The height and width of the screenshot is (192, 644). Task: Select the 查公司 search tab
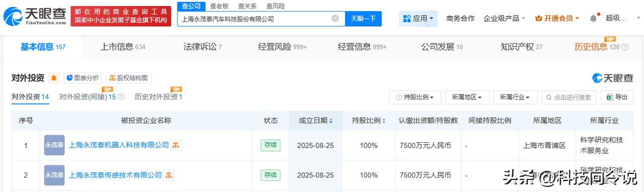[191, 6]
